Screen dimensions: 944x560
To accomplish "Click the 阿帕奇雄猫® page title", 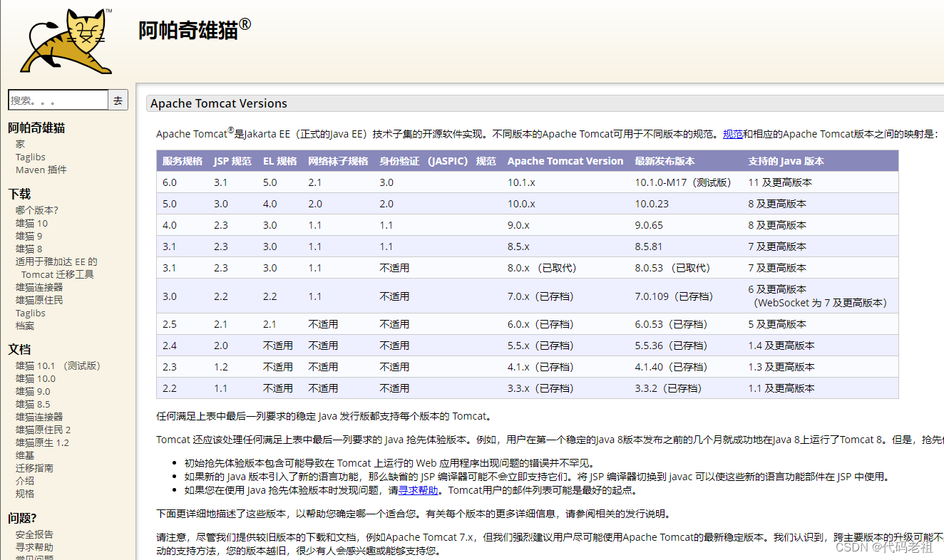I will [195, 28].
